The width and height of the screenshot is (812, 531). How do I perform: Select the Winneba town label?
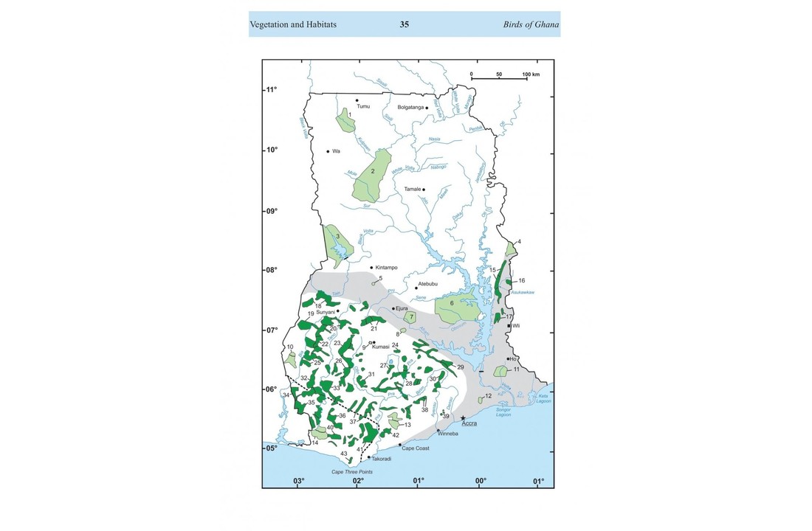(448, 434)
